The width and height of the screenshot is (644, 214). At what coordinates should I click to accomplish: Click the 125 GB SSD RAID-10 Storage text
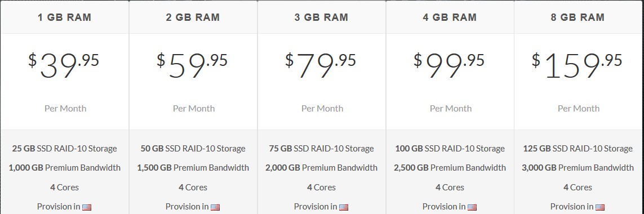point(578,148)
